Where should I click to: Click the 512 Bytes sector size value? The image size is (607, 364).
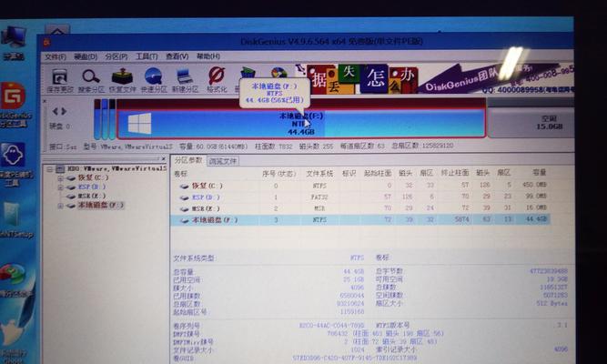[552, 303]
